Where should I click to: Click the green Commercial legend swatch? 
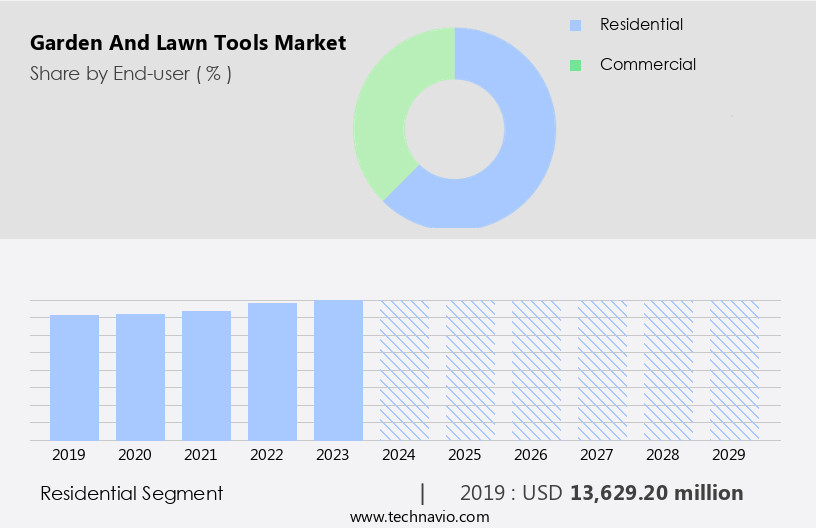point(575,65)
